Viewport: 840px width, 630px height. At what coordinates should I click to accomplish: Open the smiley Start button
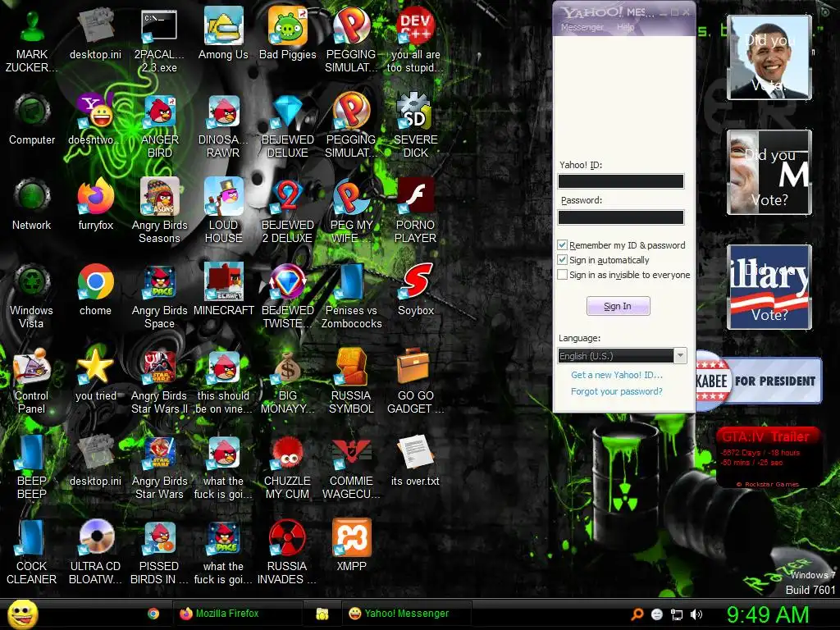(22, 614)
